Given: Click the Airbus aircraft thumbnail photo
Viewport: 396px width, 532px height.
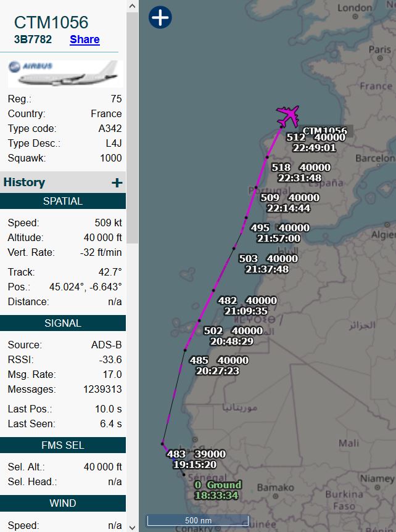Looking at the screenshot, I should 65,73.
